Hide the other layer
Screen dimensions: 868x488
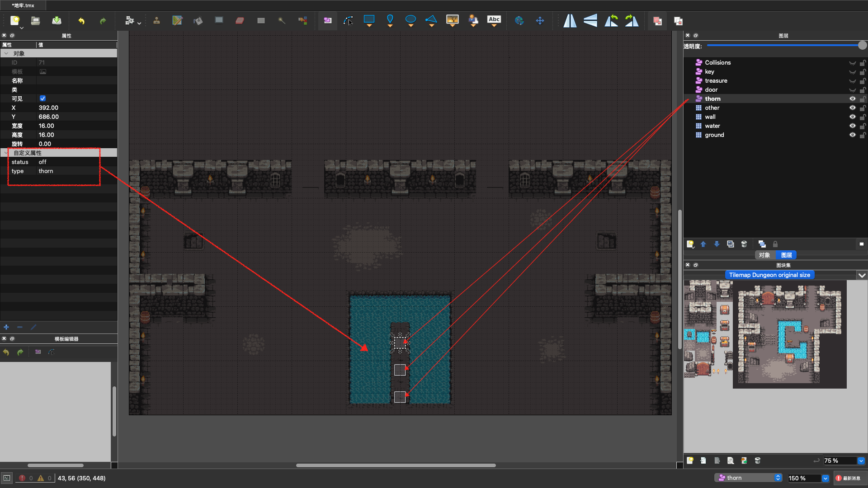pyautogui.click(x=852, y=108)
